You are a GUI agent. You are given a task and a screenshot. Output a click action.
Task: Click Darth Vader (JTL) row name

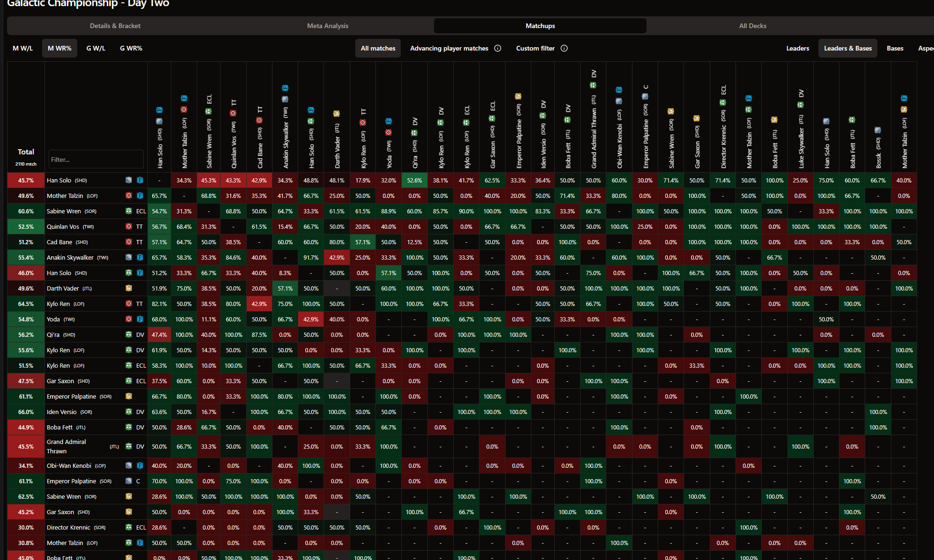tap(69, 288)
